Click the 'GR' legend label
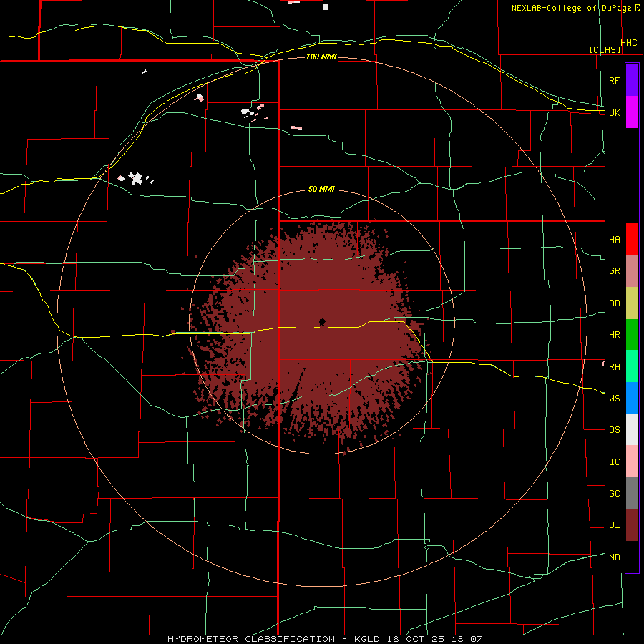 click(615, 271)
